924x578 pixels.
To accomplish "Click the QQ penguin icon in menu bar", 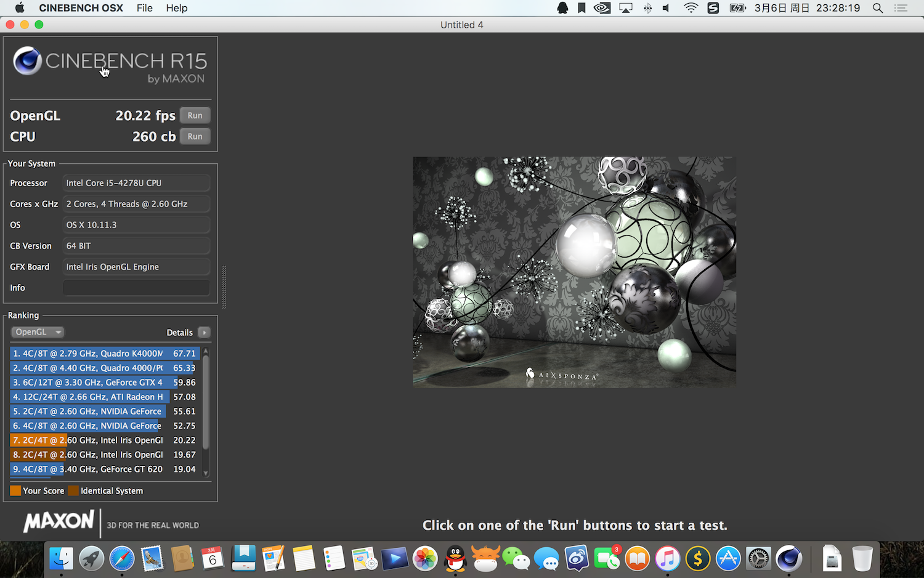I will (x=562, y=8).
